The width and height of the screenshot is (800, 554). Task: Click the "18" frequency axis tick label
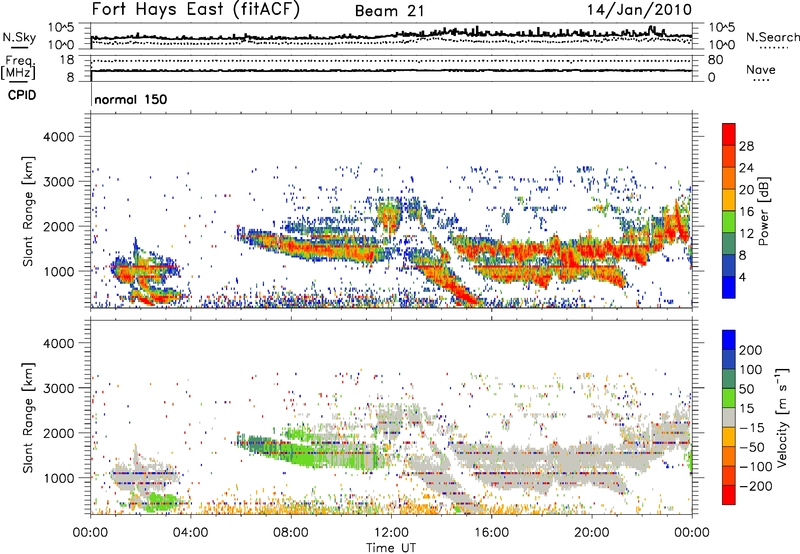(x=67, y=60)
